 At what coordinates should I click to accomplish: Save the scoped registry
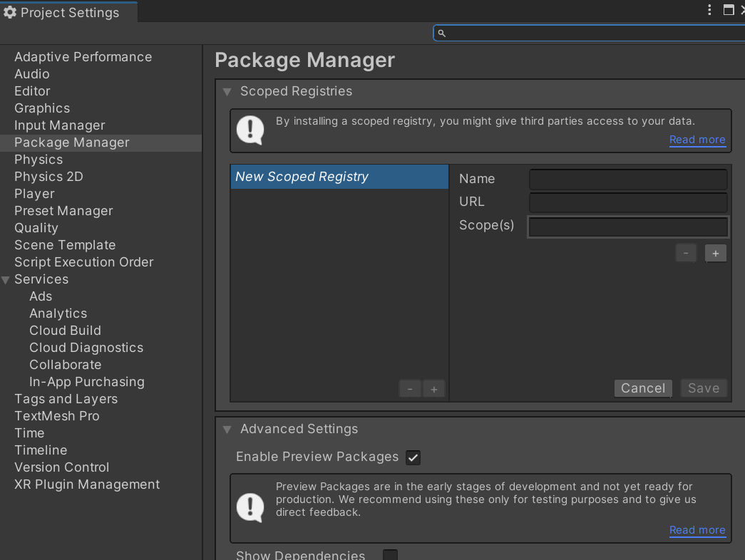pos(704,388)
